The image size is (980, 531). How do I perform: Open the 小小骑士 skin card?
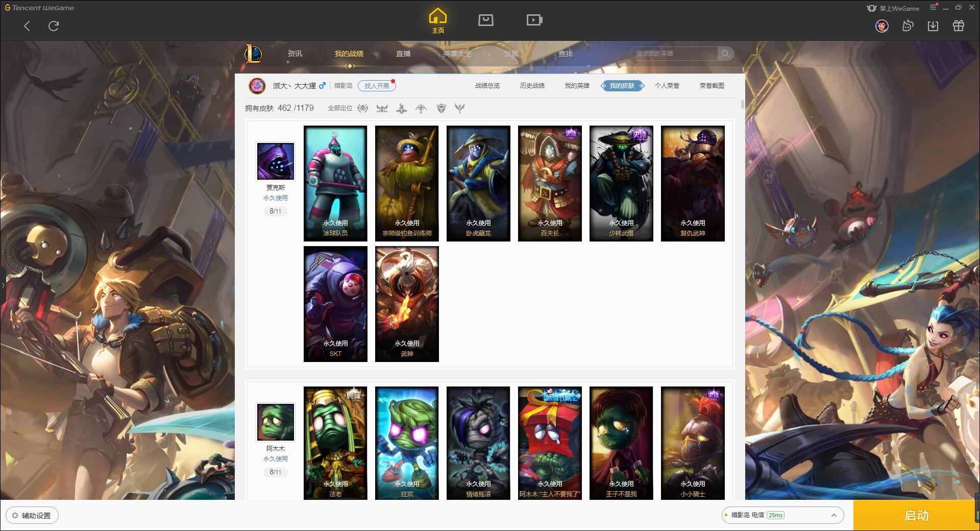[693, 443]
